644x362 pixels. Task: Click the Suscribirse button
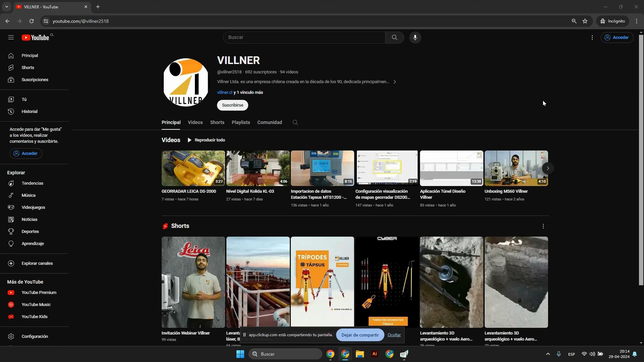(232, 105)
